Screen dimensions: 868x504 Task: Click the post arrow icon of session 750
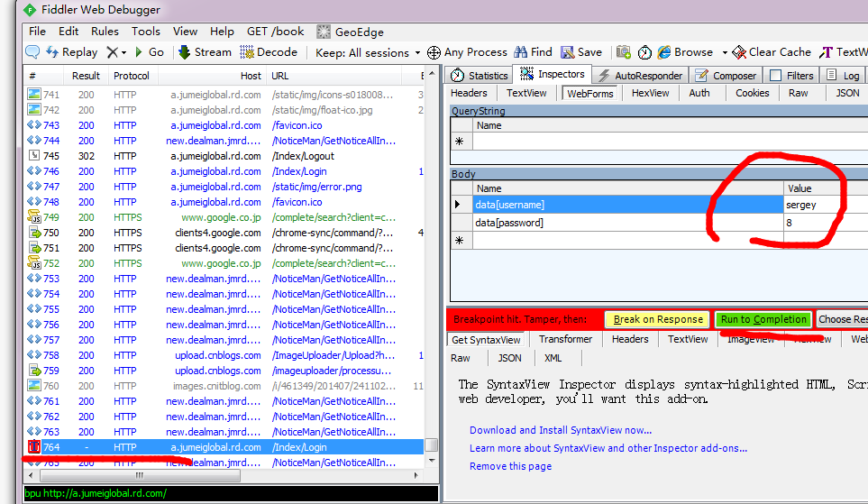(x=34, y=233)
